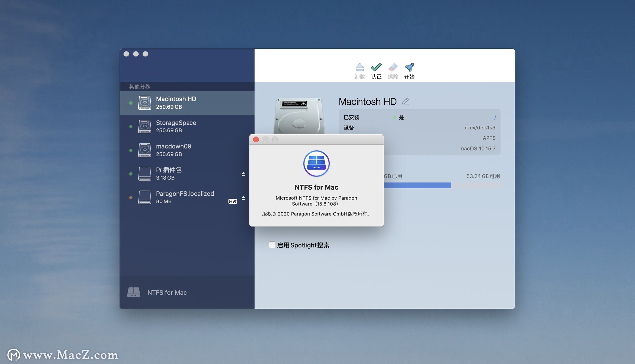Image resolution: width=635 pixels, height=364 pixels.
Task: Click the Verify (认证) checkmark icon
Action: (376, 67)
